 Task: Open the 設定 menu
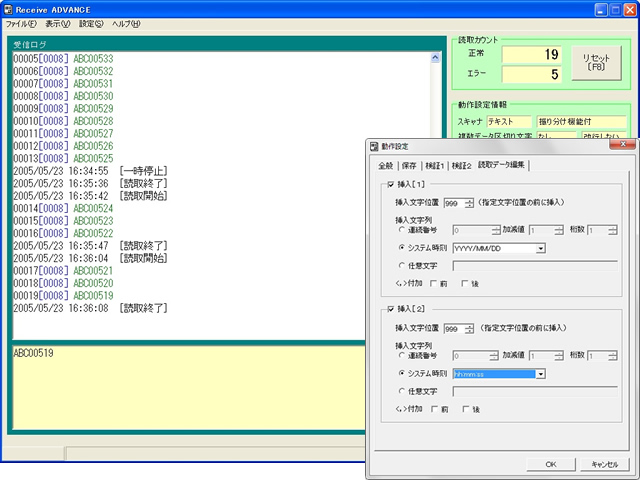point(90,23)
